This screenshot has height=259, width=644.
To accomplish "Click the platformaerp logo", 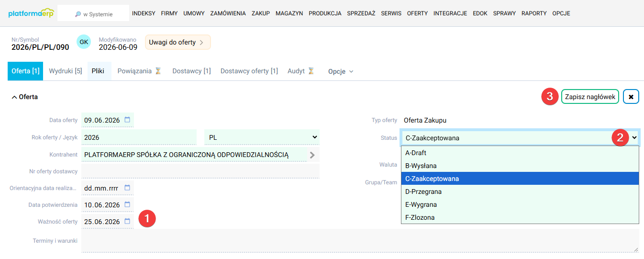I will point(31,13).
